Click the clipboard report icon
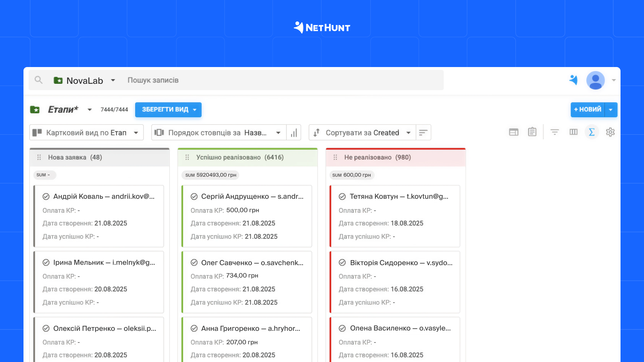 pyautogui.click(x=532, y=132)
